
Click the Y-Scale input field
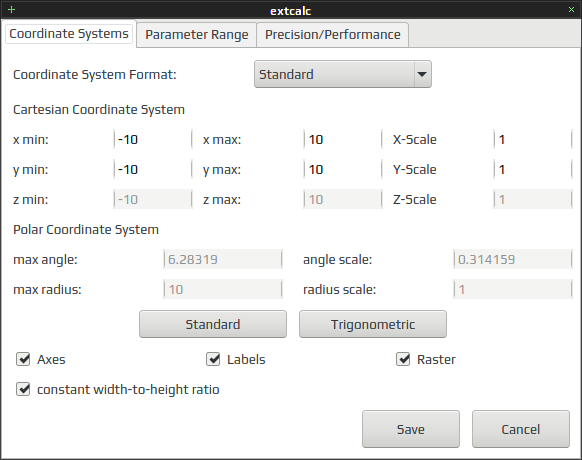tap(533, 170)
